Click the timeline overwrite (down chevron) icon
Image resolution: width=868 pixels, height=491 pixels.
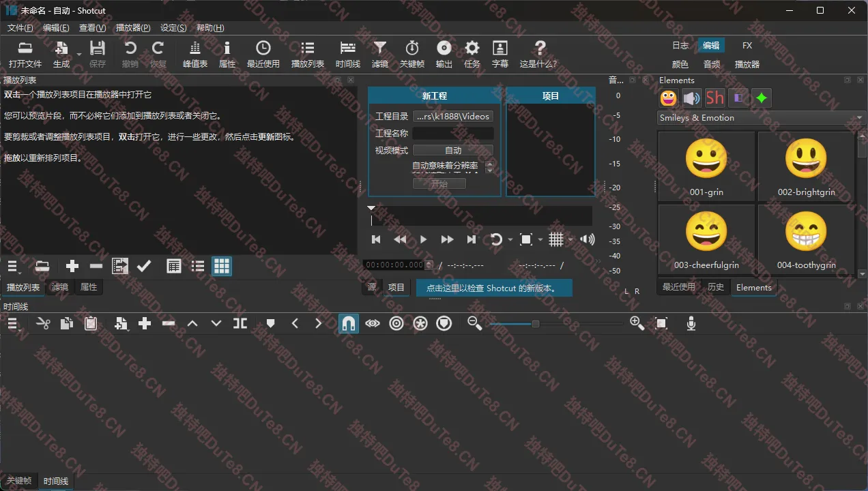[x=216, y=324]
